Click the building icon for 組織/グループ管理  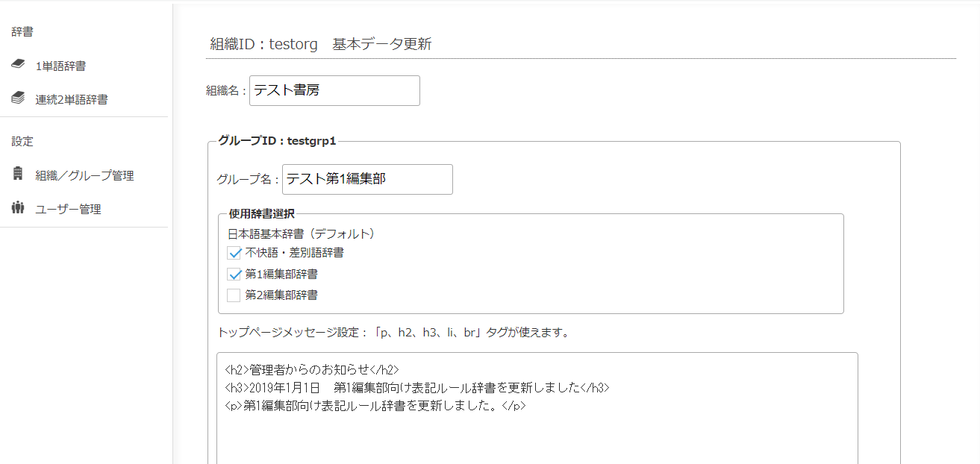point(19,174)
